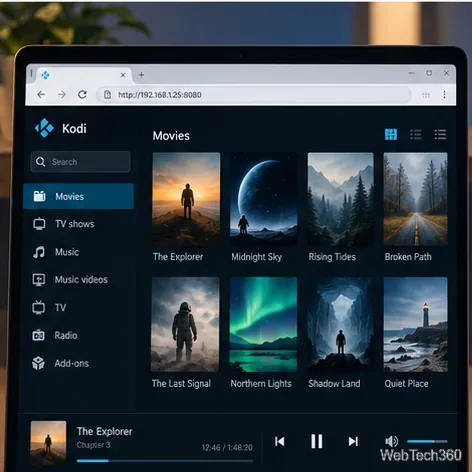Go forward in the browser
The height and width of the screenshot is (472, 472).
[62, 95]
